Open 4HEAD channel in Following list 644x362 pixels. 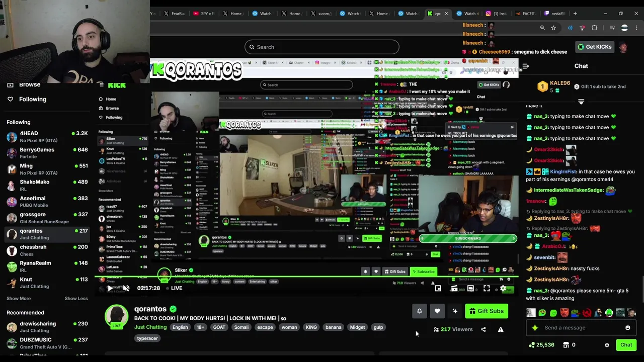[47, 136]
